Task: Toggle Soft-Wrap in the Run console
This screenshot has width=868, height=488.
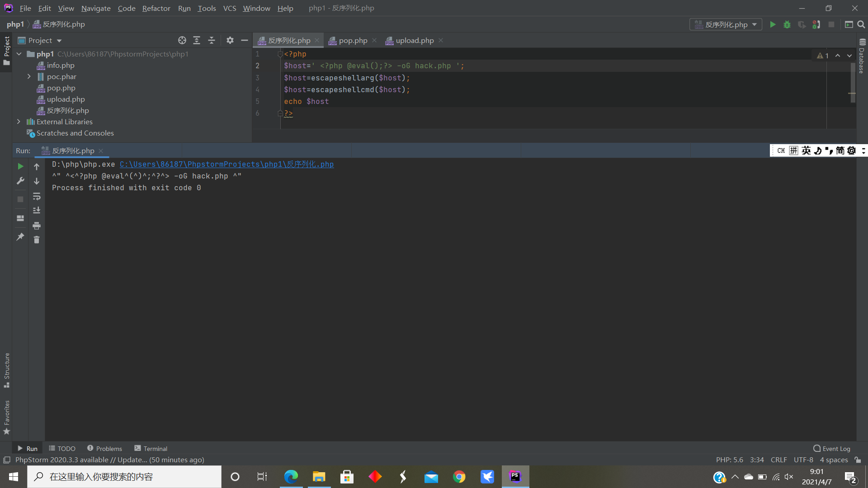Action: (37, 196)
